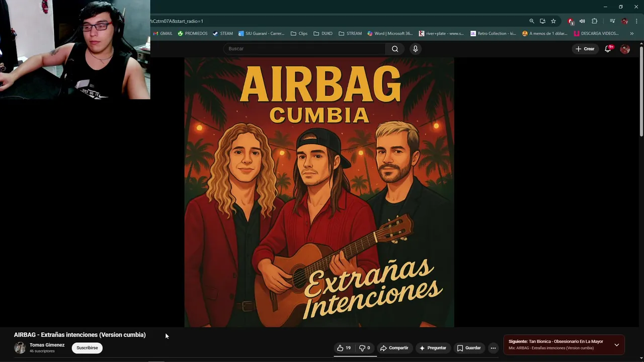Open river+plate bookmark
The height and width of the screenshot is (362, 644).
pyautogui.click(x=441, y=34)
